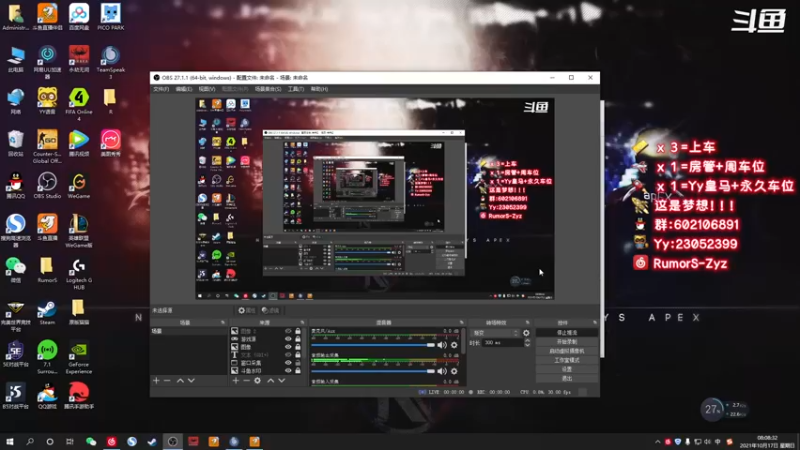800x450 pixels.
Task: Launch Counter-Strike Global Offensive shortcut
Action: point(47,146)
